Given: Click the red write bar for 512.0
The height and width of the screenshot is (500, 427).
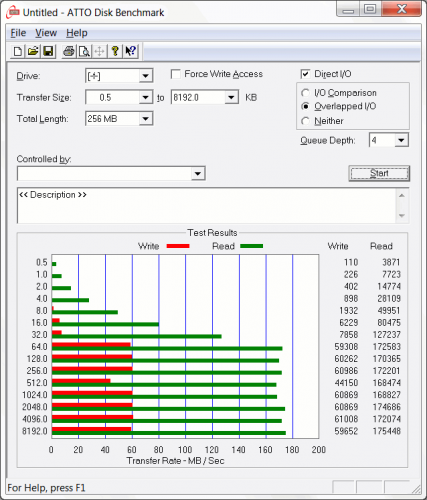Looking at the screenshot, I should 81,381.
